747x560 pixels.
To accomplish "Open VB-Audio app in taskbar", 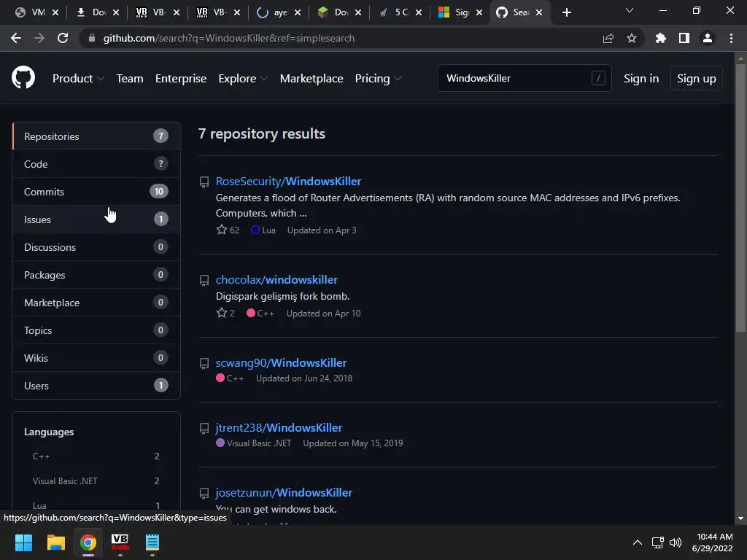I will (120, 542).
